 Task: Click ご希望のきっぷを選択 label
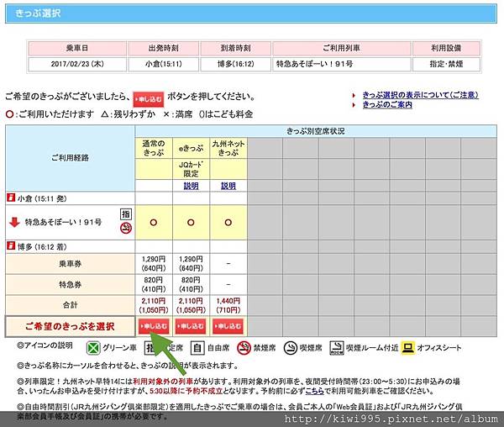click(x=70, y=326)
